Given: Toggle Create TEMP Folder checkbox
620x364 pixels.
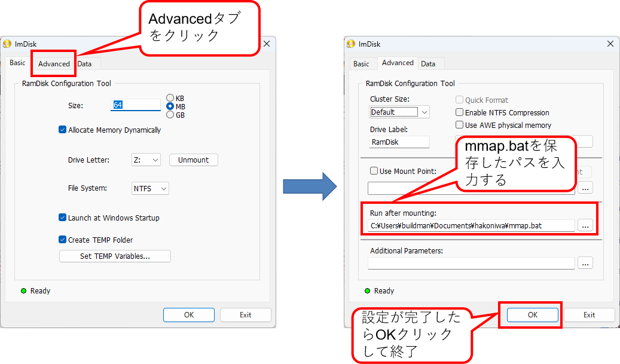Looking at the screenshot, I should tap(62, 240).
